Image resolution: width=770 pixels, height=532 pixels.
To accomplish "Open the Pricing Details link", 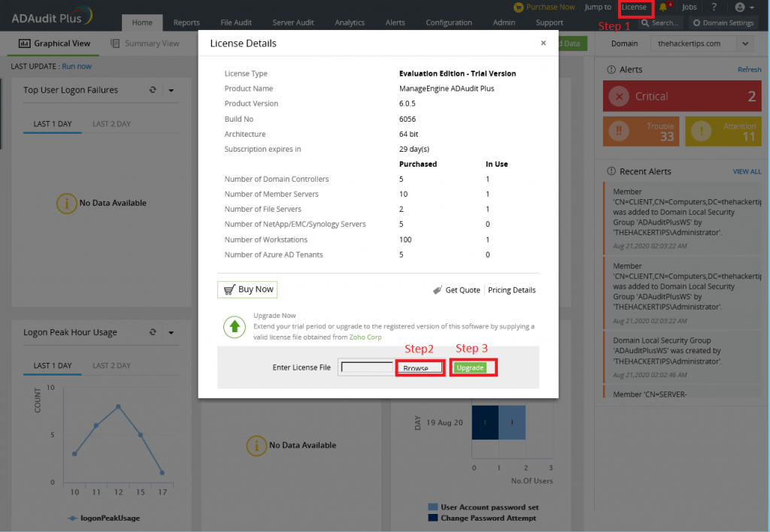I will tap(511, 290).
